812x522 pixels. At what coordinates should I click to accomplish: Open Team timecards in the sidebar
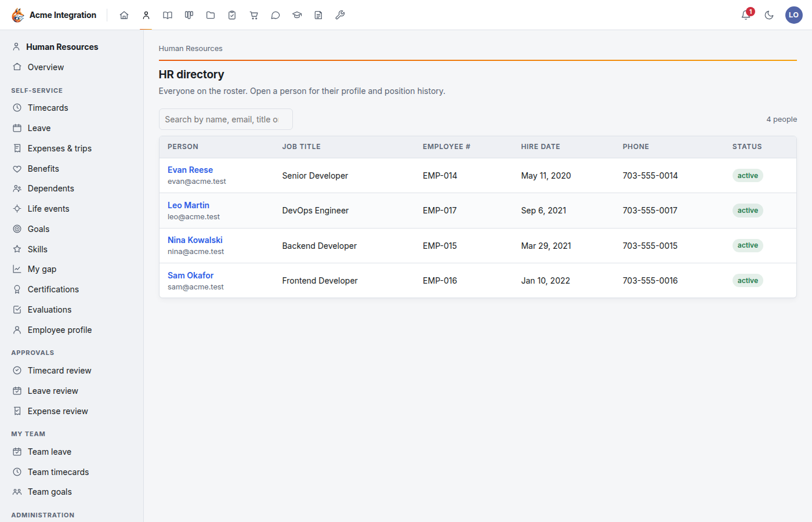point(71,472)
